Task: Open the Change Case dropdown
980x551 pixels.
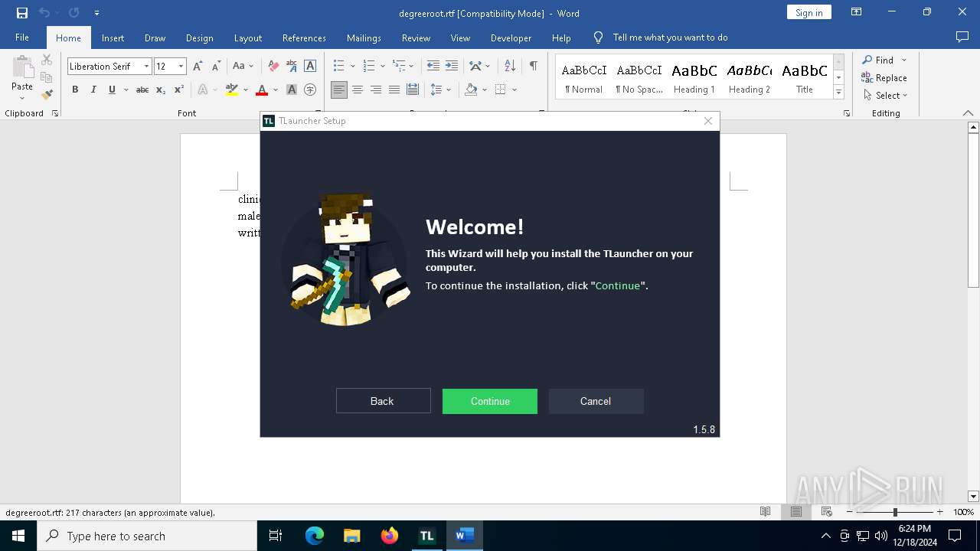Action: point(243,66)
